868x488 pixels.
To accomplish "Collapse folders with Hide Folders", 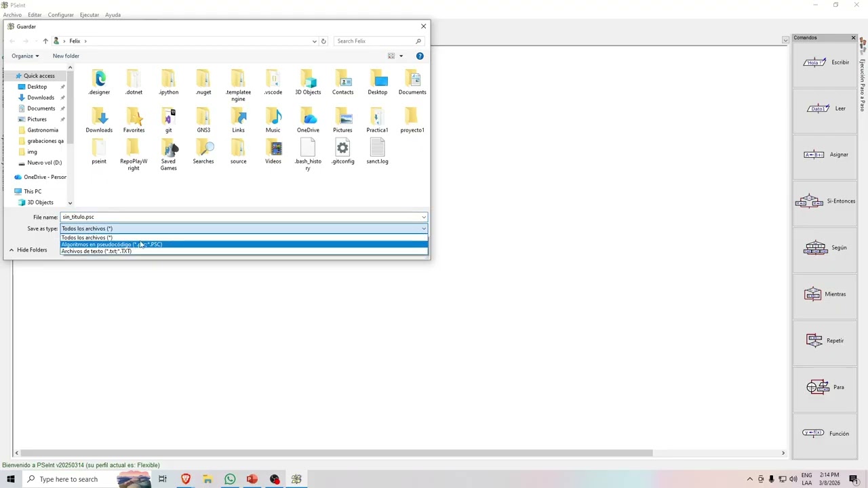I will click(28, 250).
